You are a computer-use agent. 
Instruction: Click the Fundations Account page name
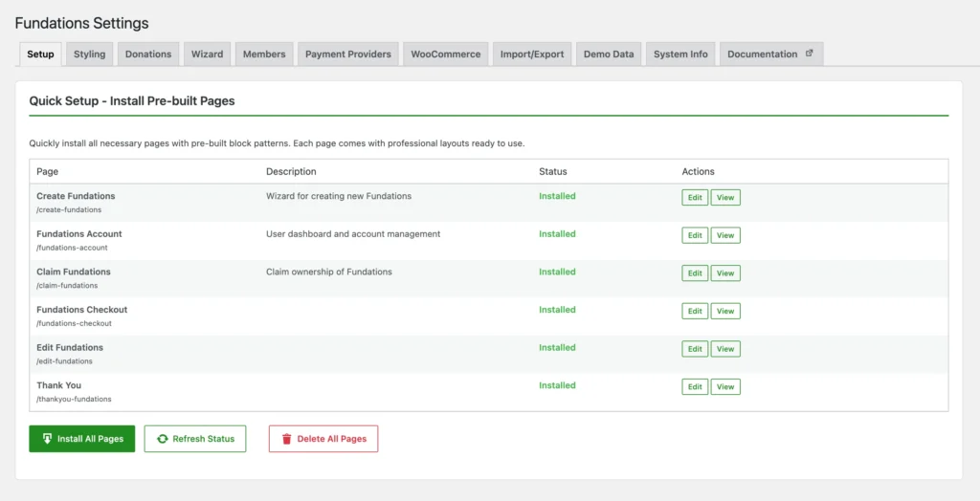[x=79, y=233]
